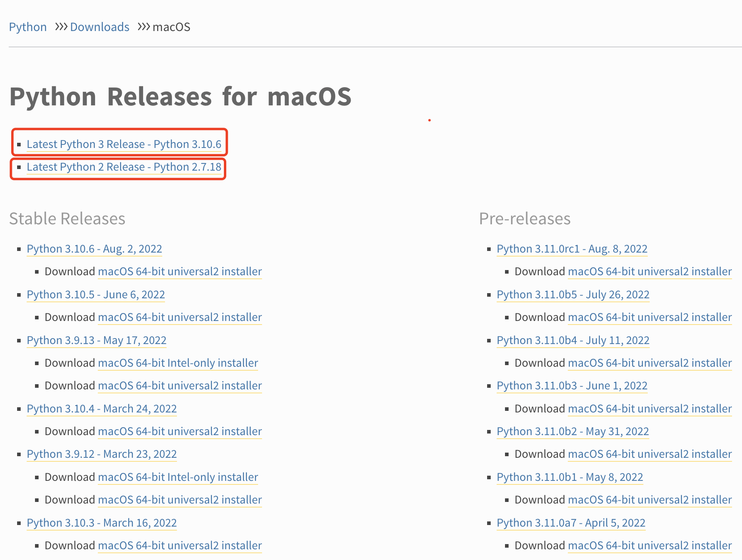Open Python 3.11.0b1 May 8, 2022 pre-release

pos(569,477)
